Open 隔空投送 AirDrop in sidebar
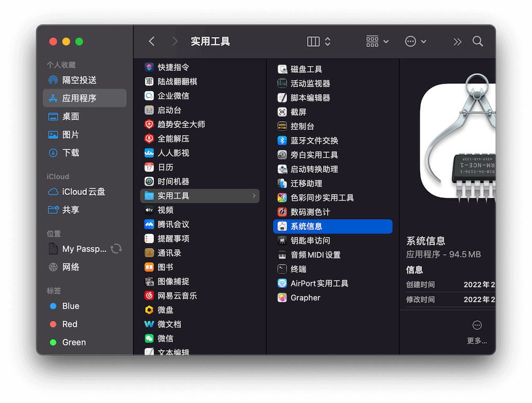Viewport: 532px width, 403px height. point(79,80)
